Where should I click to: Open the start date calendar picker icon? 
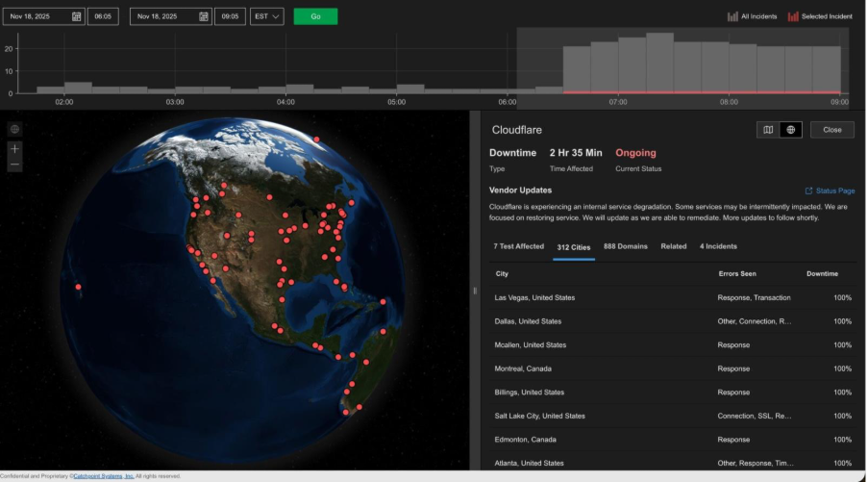pyautogui.click(x=76, y=16)
